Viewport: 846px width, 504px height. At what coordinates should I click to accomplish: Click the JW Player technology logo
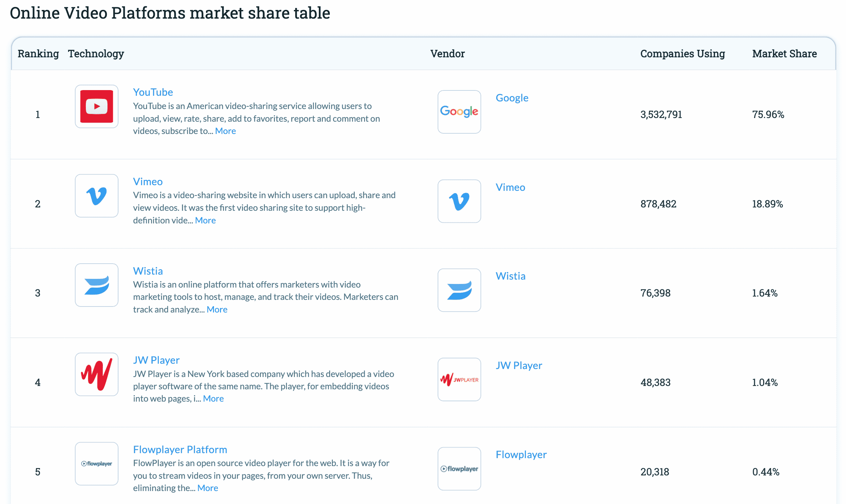point(97,374)
